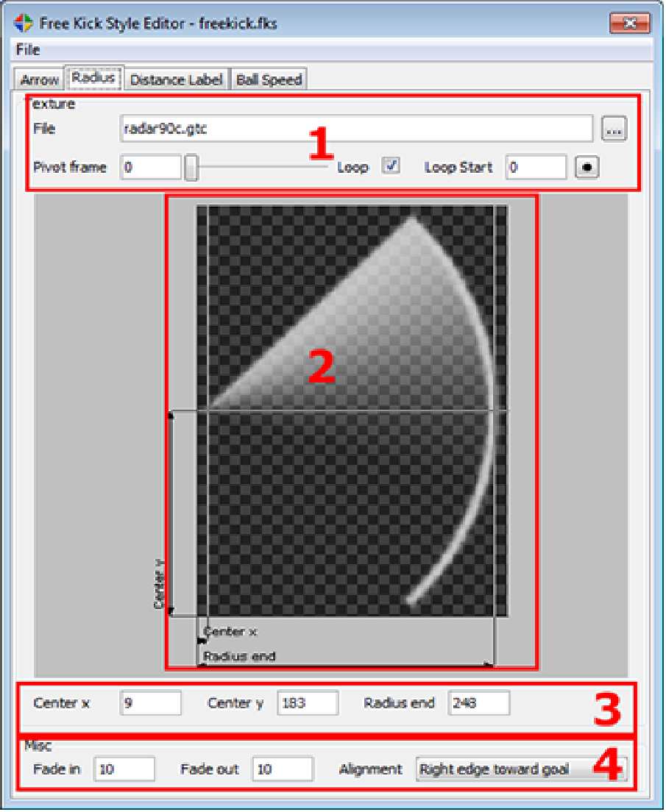Image resolution: width=666 pixels, height=812 pixels.
Task: Click the Fade in field showing 10
Action: point(124,769)
